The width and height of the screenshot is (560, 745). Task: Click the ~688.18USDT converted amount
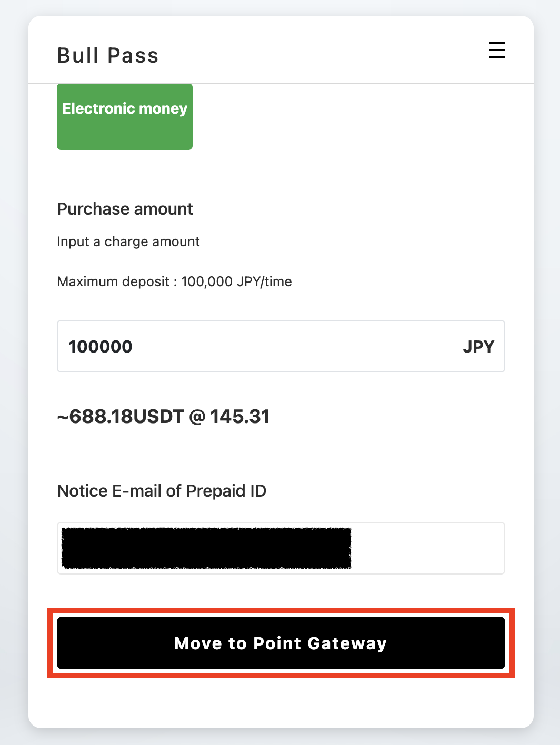pyautogui.click(x=120, y=417)
